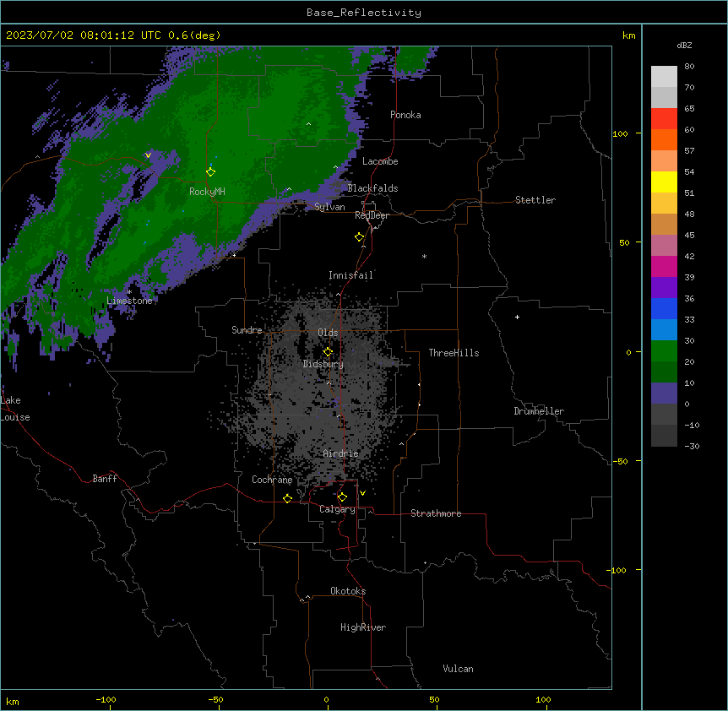The width and height of the screenshot is (728, 711).
Task: Click the RedDeer city label
Action: click(372, 215)
